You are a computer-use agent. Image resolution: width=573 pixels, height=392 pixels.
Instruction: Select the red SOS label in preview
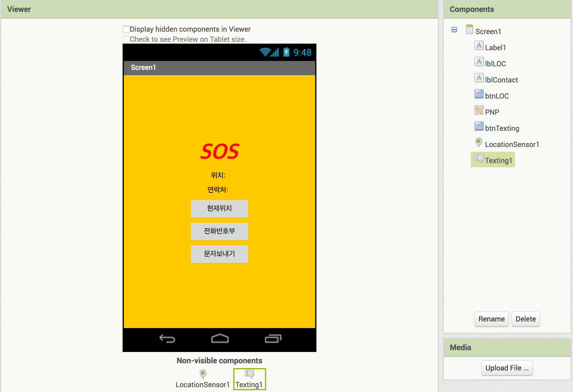pos(220,151)
